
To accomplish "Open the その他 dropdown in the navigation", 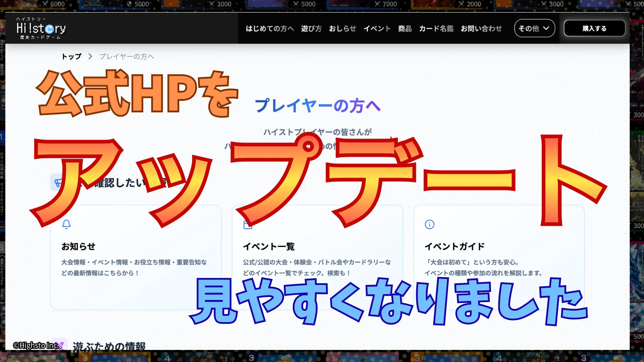I will coord(534,28).
